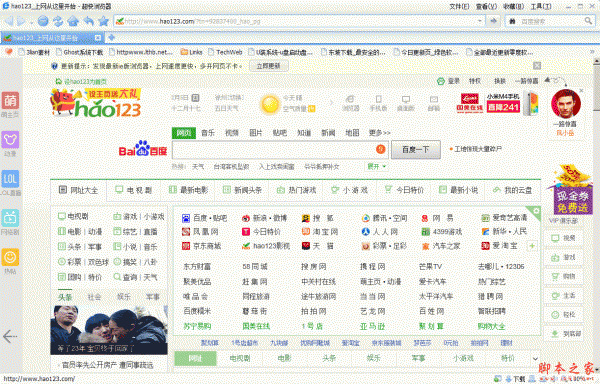Select the 音乐 search tab
Image resolution: width=600 pixels, height=384 pixels.
[x=208, y=133]
